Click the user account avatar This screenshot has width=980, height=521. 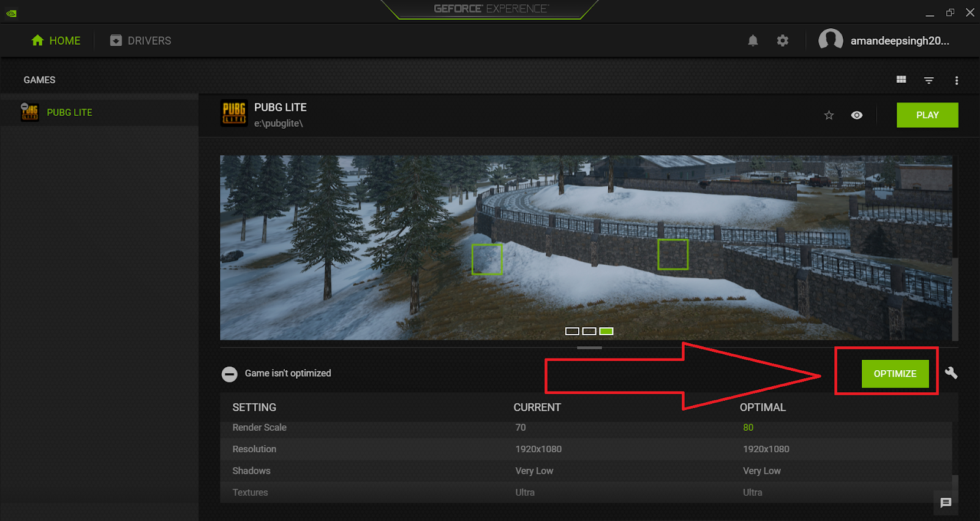coord(831,40)
